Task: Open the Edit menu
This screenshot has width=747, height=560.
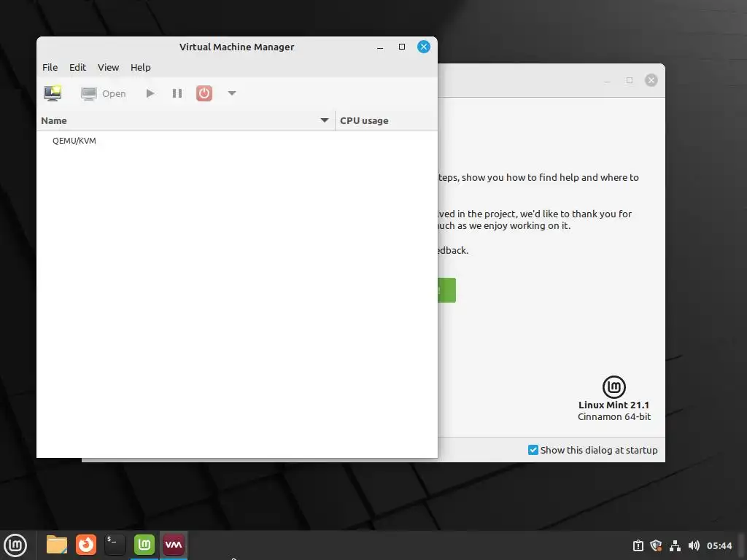Action: pyautogui.click(x=77, y=67)
